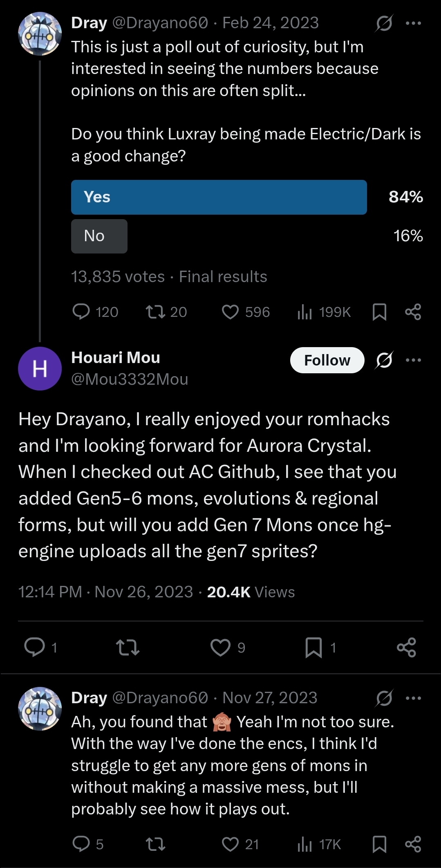441x868 pixels.
Task: Open more options on the poll tweet
Action: click(x=413, y=23)
